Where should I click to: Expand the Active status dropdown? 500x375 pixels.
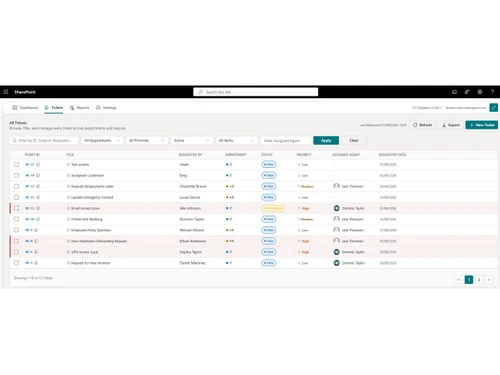point(192,140)
